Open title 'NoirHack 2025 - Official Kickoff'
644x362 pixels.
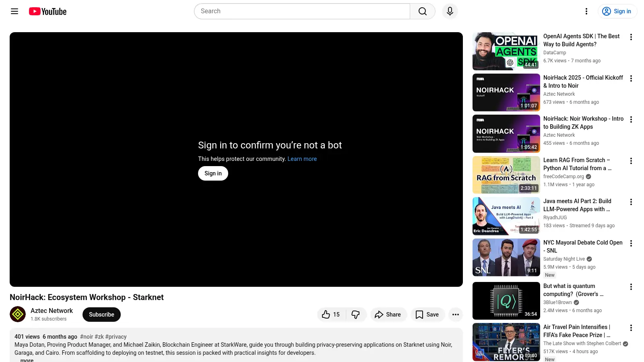coord(583,82)
